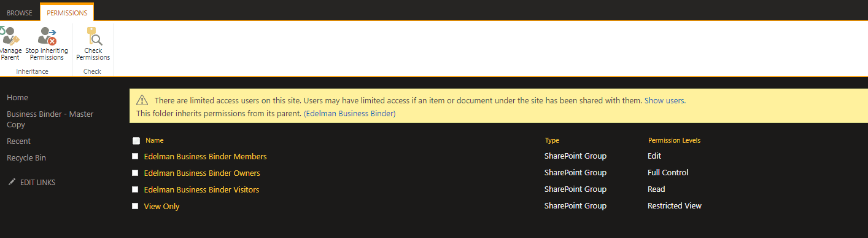The image size is (868, 238).
Task: Open Recycle Bin from the sidebar
Action: tap(26, 158)
